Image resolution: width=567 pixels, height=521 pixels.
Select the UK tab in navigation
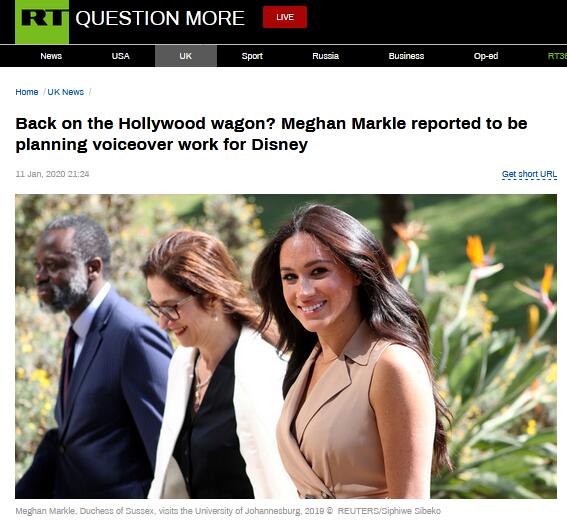(x=186, y=56)
